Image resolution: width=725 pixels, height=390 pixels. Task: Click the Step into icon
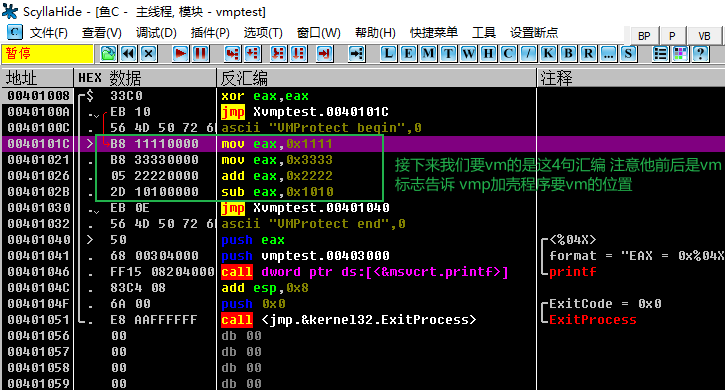tap(232, 54)
